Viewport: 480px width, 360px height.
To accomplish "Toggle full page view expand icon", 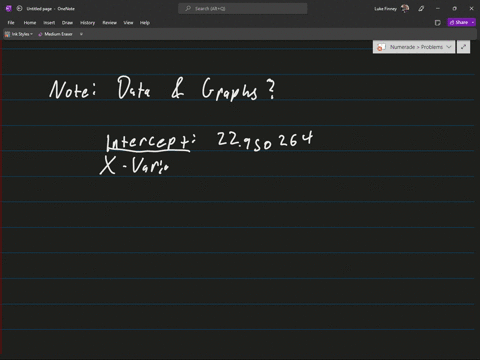I will (463, 47).
